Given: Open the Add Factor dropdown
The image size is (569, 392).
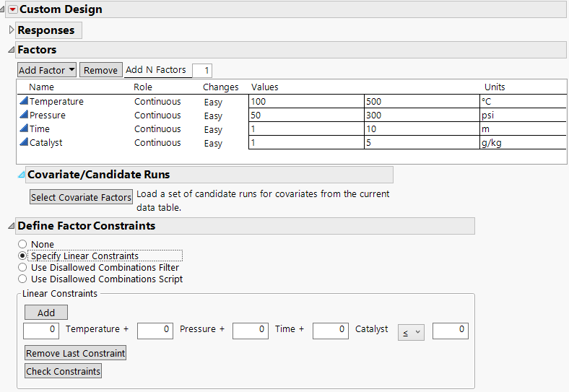Looking at the screenshot, I should (x=47, y=70).
